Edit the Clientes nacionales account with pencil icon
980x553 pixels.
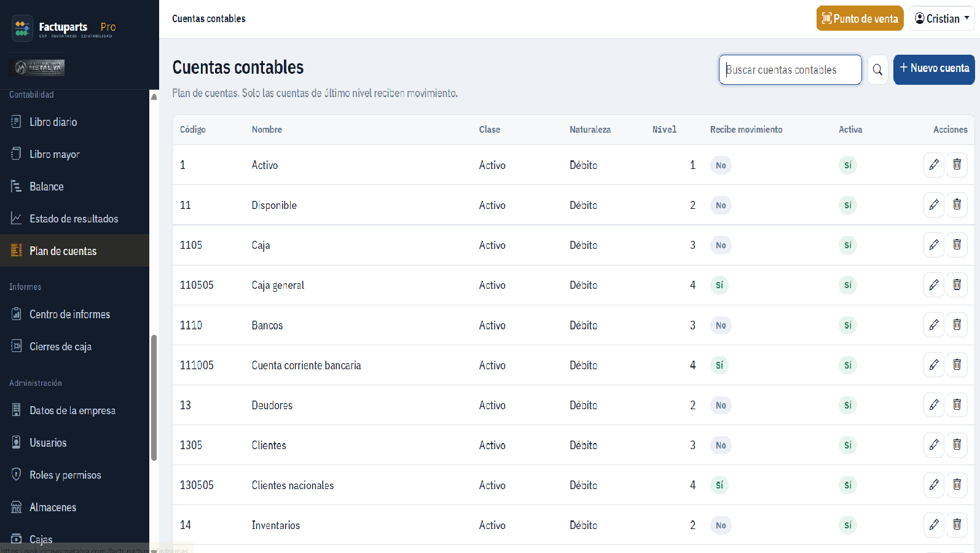(934, 484)
